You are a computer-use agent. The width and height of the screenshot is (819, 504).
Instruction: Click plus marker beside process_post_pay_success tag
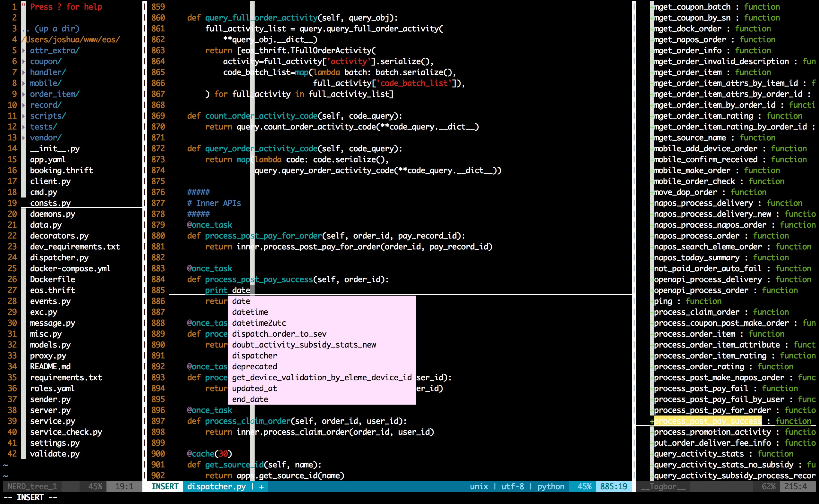[x=651, y=421]
